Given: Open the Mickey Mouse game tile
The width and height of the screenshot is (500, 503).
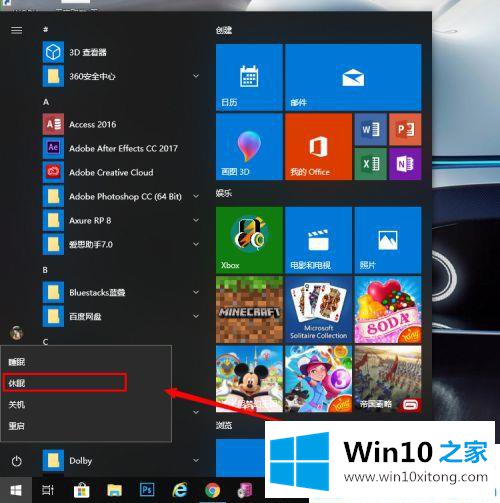Looking at the screenshot, I should pos(249,379).
